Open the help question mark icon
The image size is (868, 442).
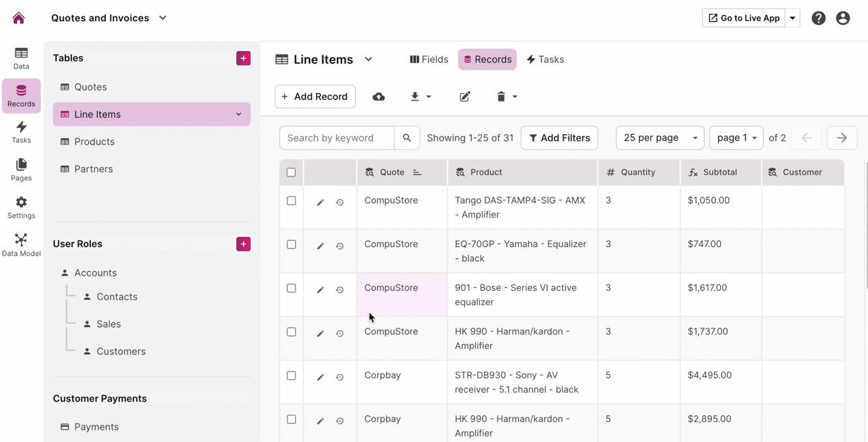point(818,18)
